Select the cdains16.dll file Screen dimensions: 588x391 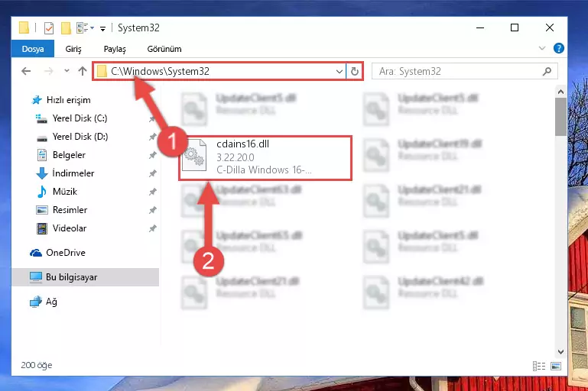tap(265, 158)
